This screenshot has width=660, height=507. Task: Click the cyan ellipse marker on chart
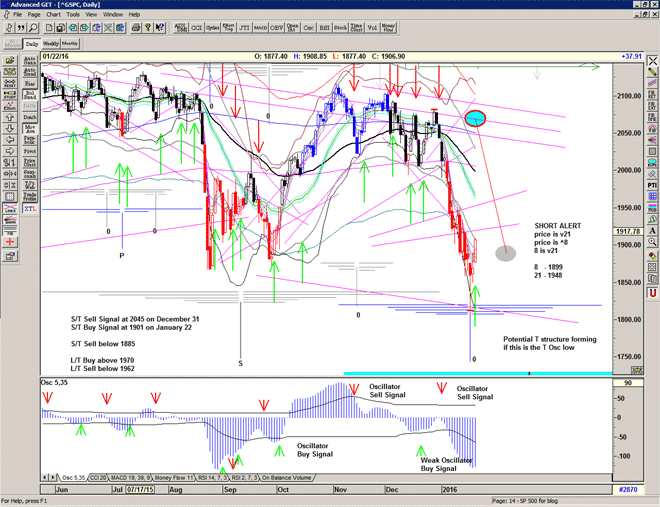pyautogui.click(x=476, y=118)
